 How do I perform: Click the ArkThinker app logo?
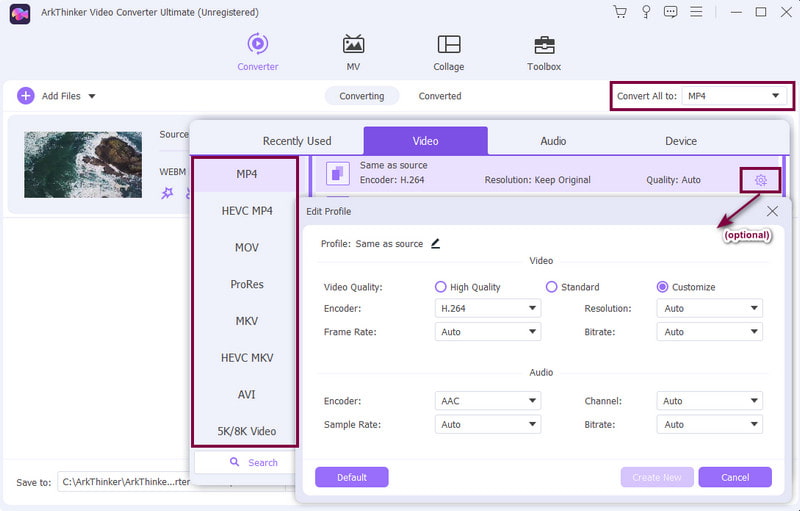(20, 13)
